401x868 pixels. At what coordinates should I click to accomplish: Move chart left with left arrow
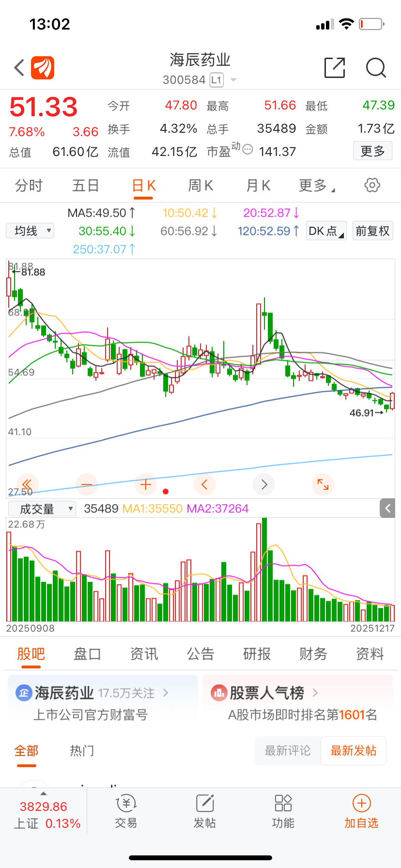click(204, 484)
